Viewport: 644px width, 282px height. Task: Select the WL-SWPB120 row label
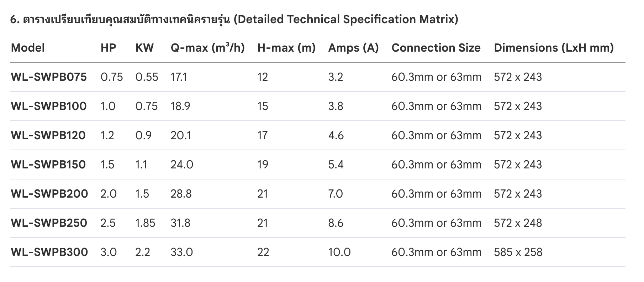click(x=48, y=135)
